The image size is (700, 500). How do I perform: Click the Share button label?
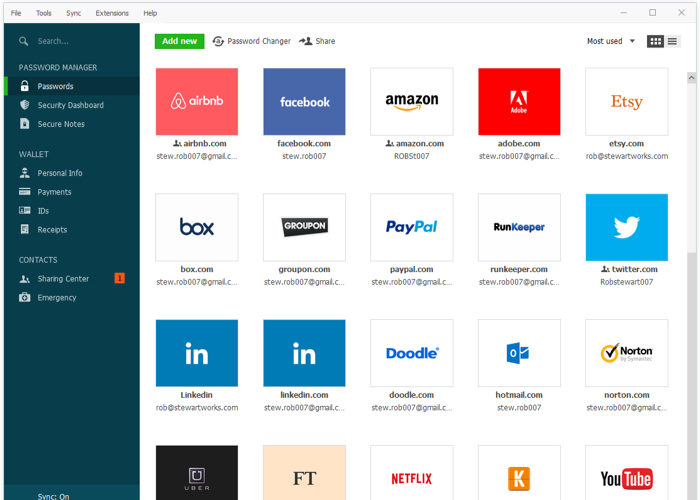coord(325,41)
